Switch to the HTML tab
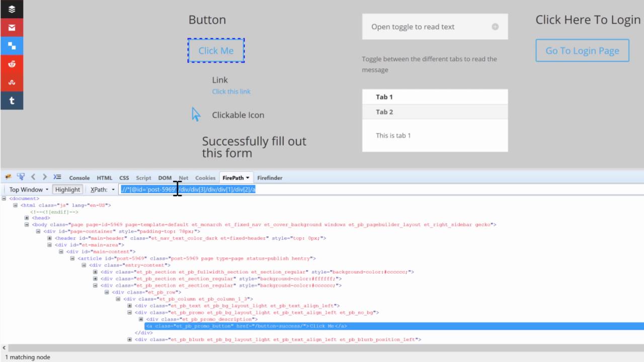The height and width of the screenshot is (362, 644). [105, 177]
